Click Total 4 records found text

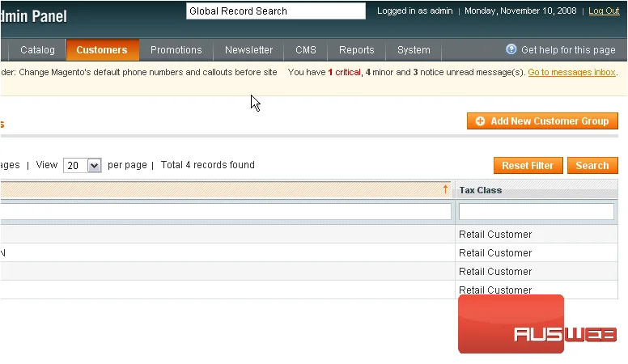coord(207,165)
